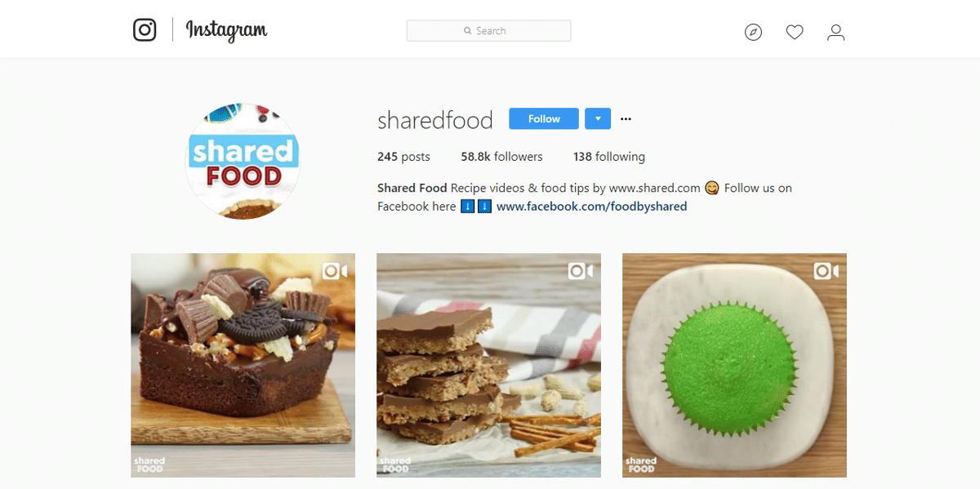Screen dimensions: 980x489
Task: Click the video camera icon on the brownie post
Action: pos(335,270)
